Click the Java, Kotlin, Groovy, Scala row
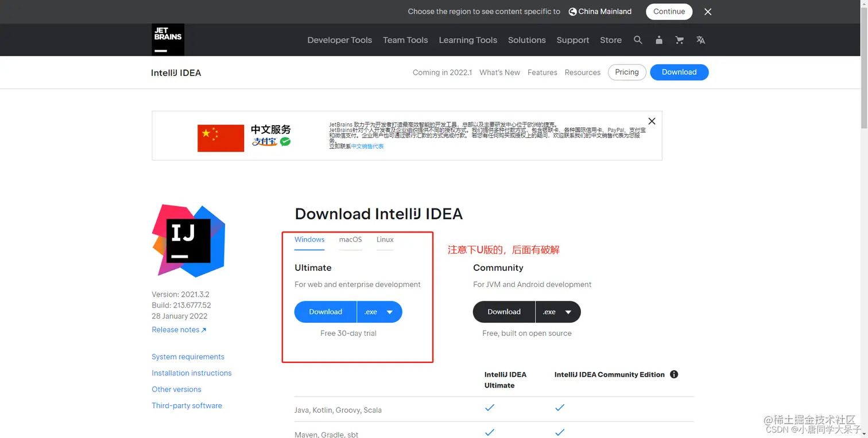868x438 pixels. 494,410
